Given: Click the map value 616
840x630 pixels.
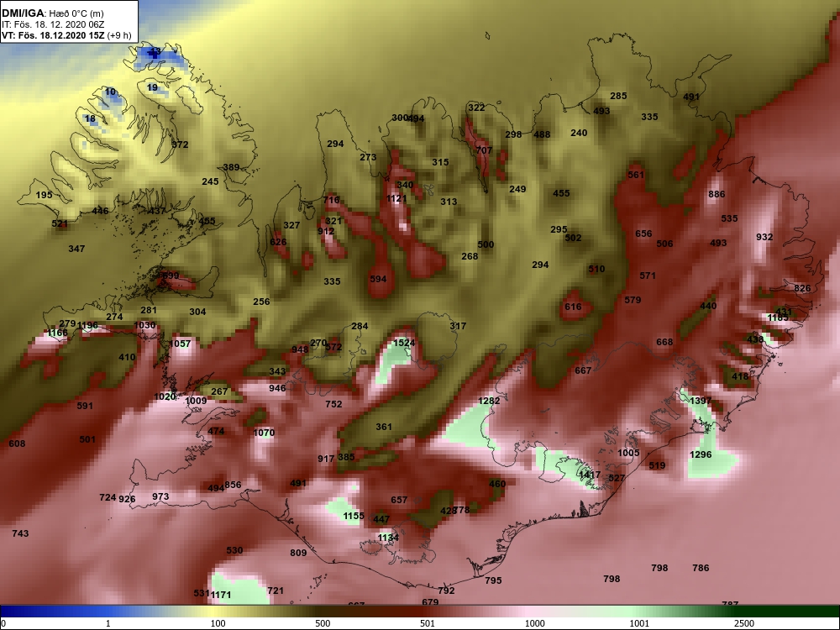Looking at the screenshot, I should [573, 307].
